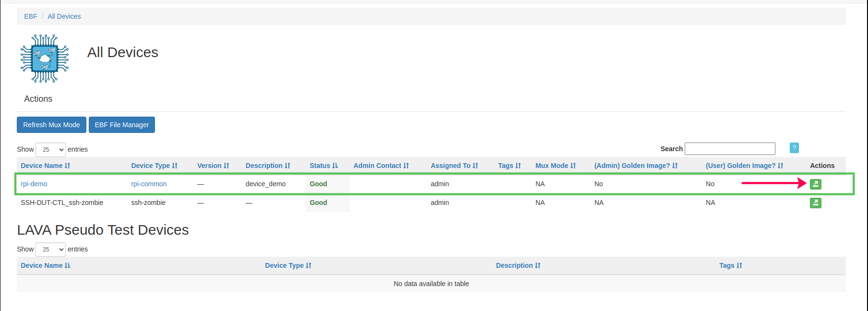Click the green action icon for SSH-DUT-CTL_ssh-zombie
Image resolution: width=868 pixels, height=311 pixels.
click(x=815, y=203)
